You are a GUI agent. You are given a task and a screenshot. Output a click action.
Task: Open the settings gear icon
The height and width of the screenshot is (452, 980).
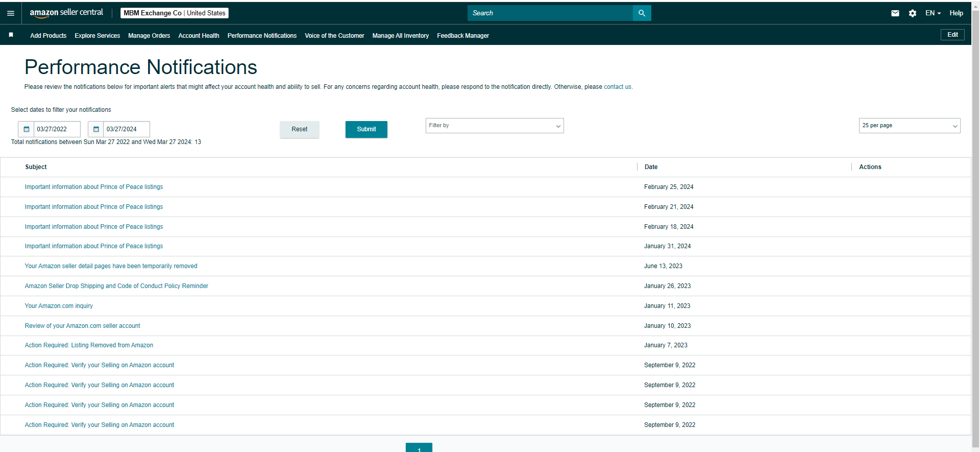(913, 13)
